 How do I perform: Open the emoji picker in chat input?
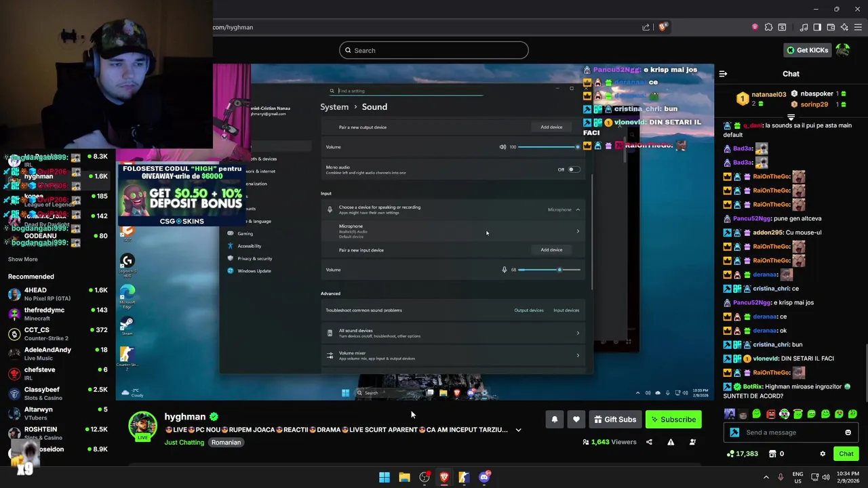point(848,432)
